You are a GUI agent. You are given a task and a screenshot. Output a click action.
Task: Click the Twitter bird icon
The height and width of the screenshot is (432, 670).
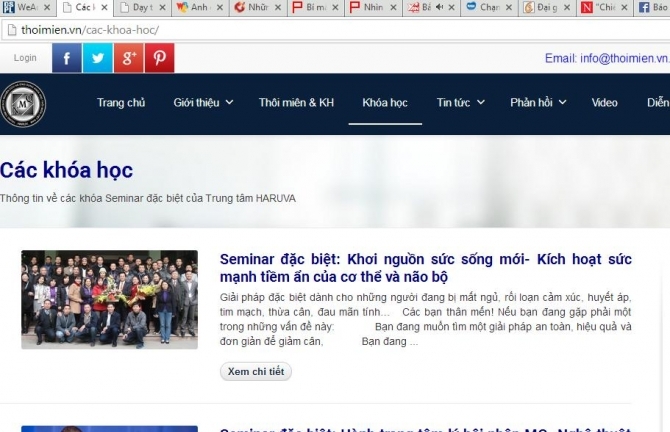click(x=98, y=58)
